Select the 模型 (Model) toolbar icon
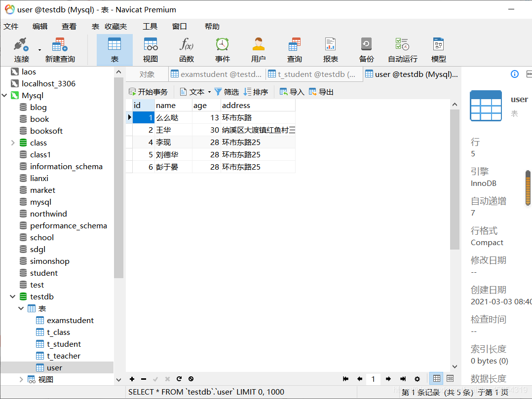The image size is (532, 399). (438, 49)
